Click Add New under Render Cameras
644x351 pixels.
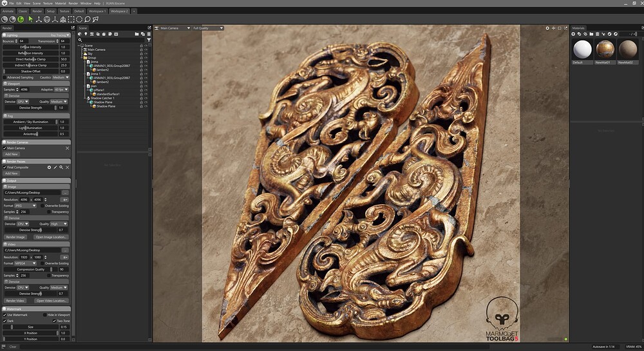[12, 155]
